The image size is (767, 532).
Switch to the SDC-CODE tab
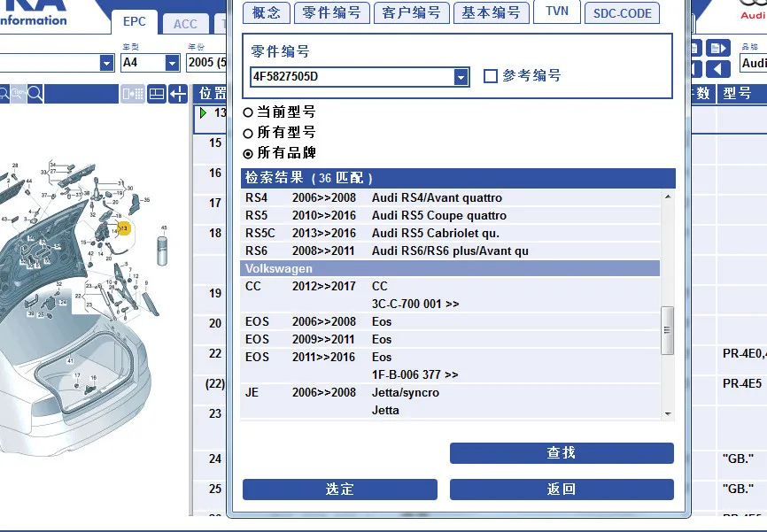pos(623,13)
